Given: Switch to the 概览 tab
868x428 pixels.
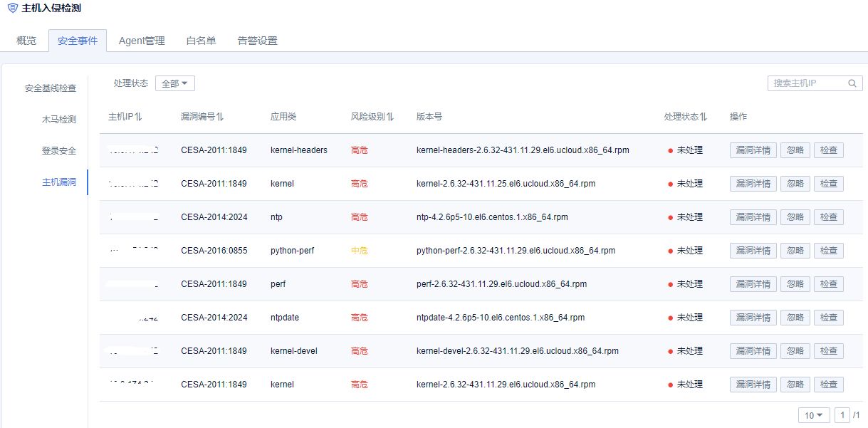Looking at the screenshot, I should 26,41.
